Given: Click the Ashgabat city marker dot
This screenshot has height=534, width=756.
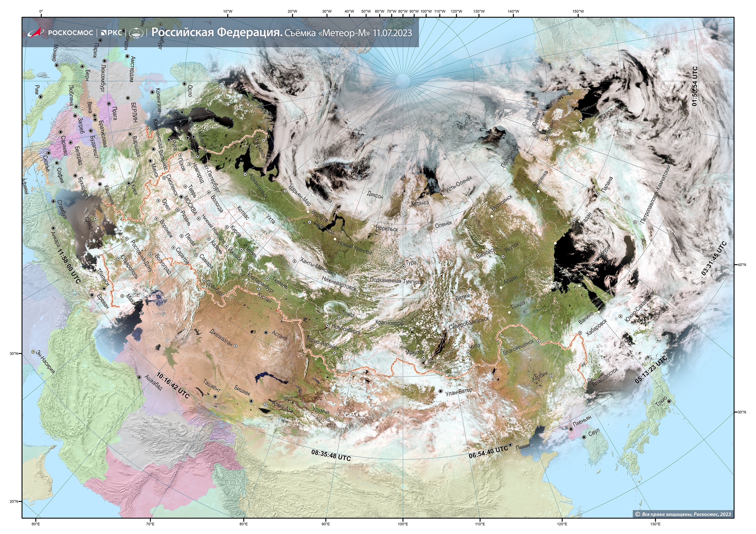Looking at the screenshot, I should coord(139,377).
